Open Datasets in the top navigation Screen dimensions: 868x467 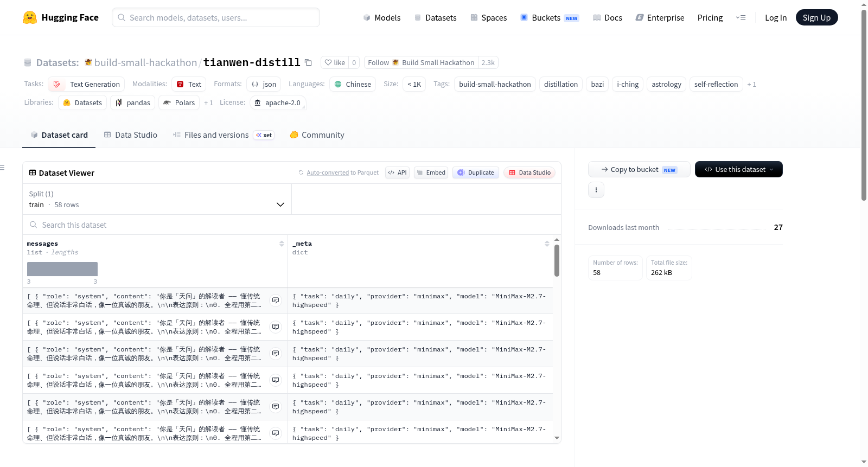436,17
